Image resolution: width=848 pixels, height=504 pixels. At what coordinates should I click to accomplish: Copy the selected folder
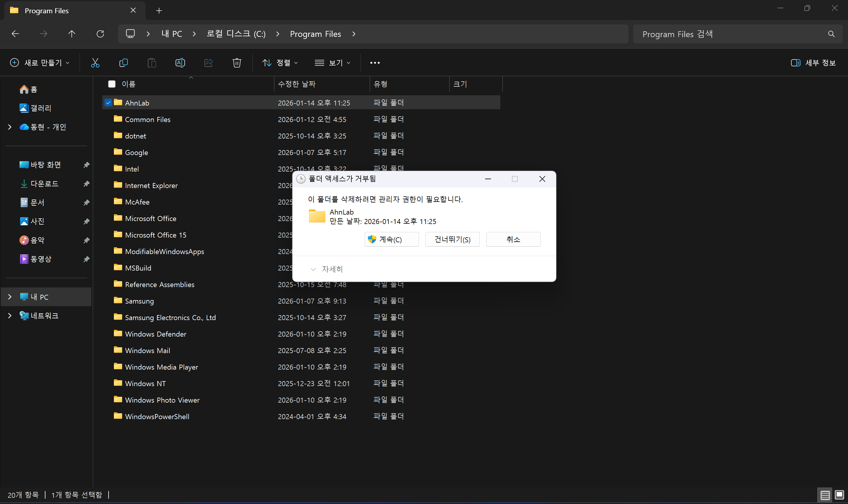tap(124, 62)
